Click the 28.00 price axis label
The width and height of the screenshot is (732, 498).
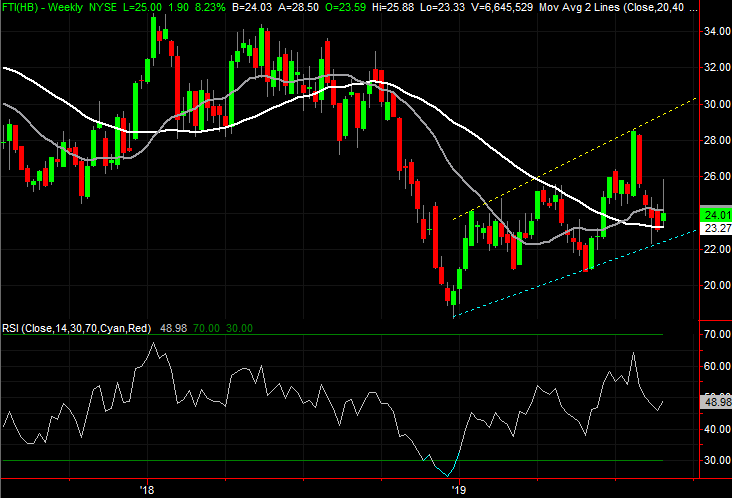pyautogui.click(x=717, y=140)
